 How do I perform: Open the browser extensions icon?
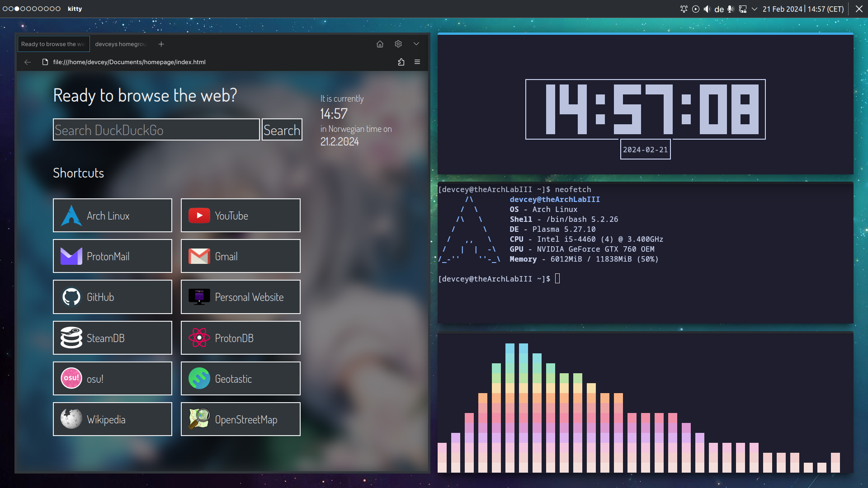click(x=401, y=62)
